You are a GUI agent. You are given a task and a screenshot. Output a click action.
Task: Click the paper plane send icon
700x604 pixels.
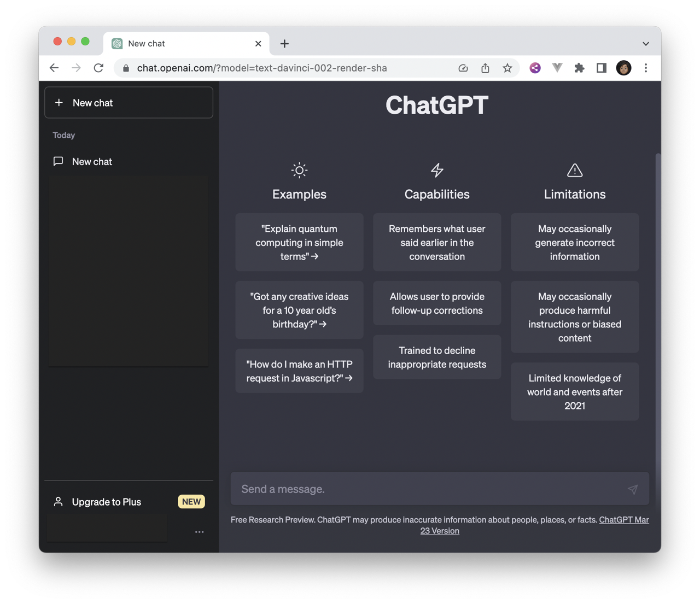pos(633,489)
